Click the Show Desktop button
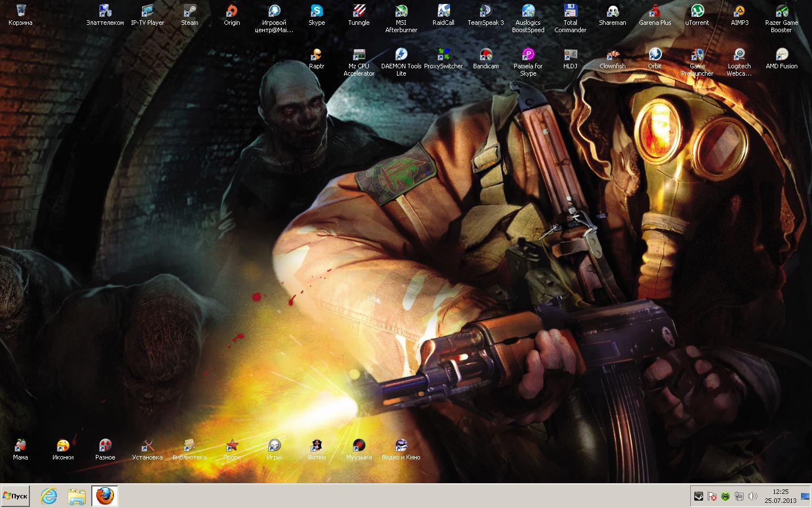 805,496
